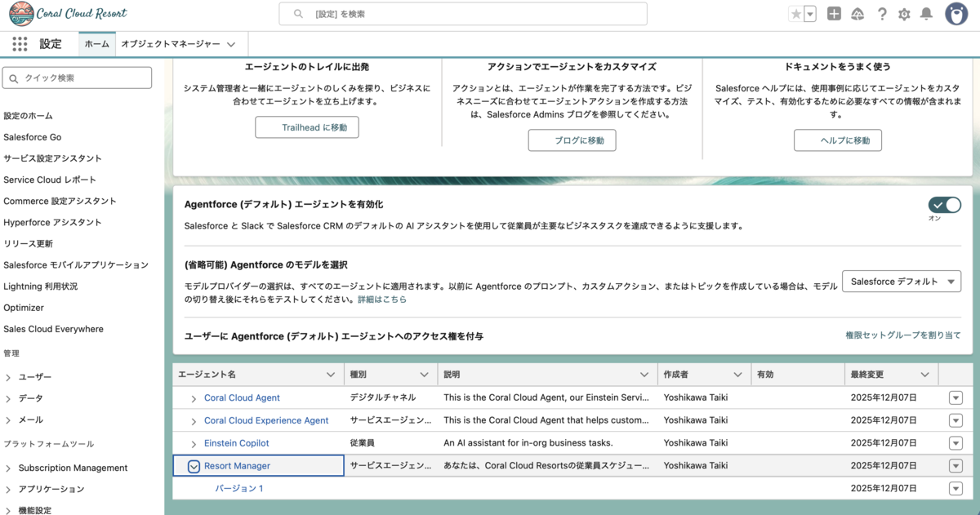Viewport: 980px width, 515px height.
Task: Open the App Launcher grid icon
Action: (20, 44)
